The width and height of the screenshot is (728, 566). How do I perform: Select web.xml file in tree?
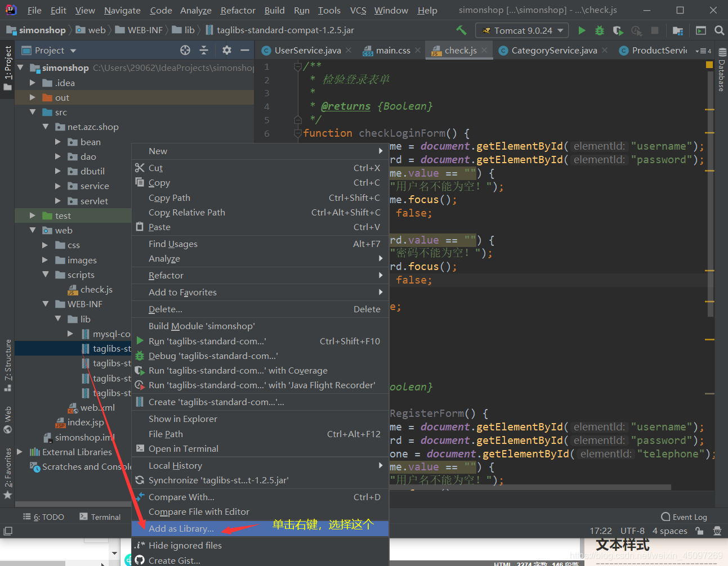[97, 407]
